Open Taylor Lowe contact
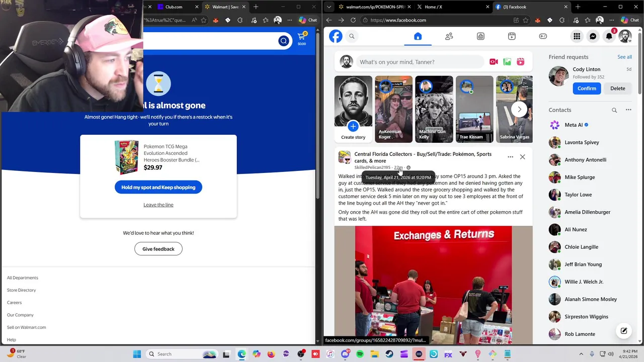This screenshot has width=644, height=362. pos(591,195)
